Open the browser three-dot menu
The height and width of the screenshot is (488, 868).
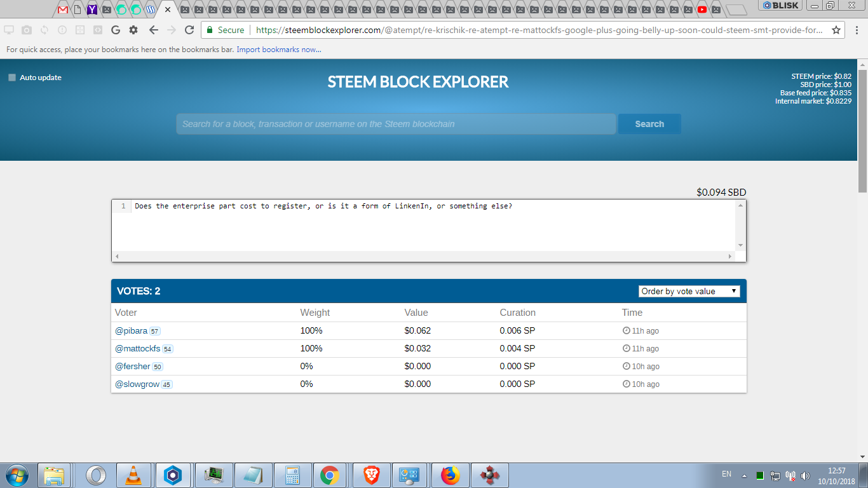tap(857, 30)
